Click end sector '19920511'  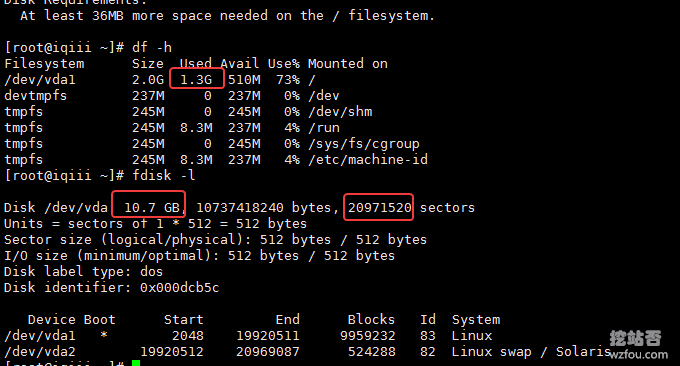pyautogui.click(x=268, y=336)
